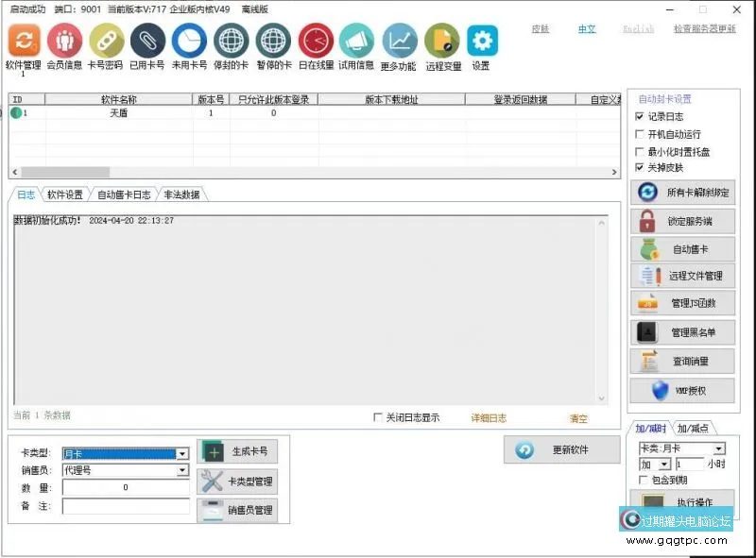
Task: Open the 卡类型 card type dropdown
Action: point(182,454)
